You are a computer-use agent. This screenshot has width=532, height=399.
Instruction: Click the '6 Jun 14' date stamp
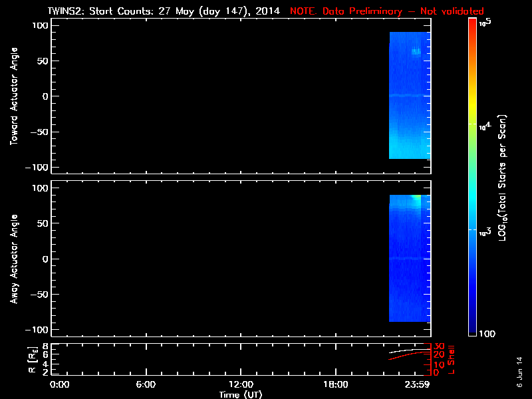[519, 371]
